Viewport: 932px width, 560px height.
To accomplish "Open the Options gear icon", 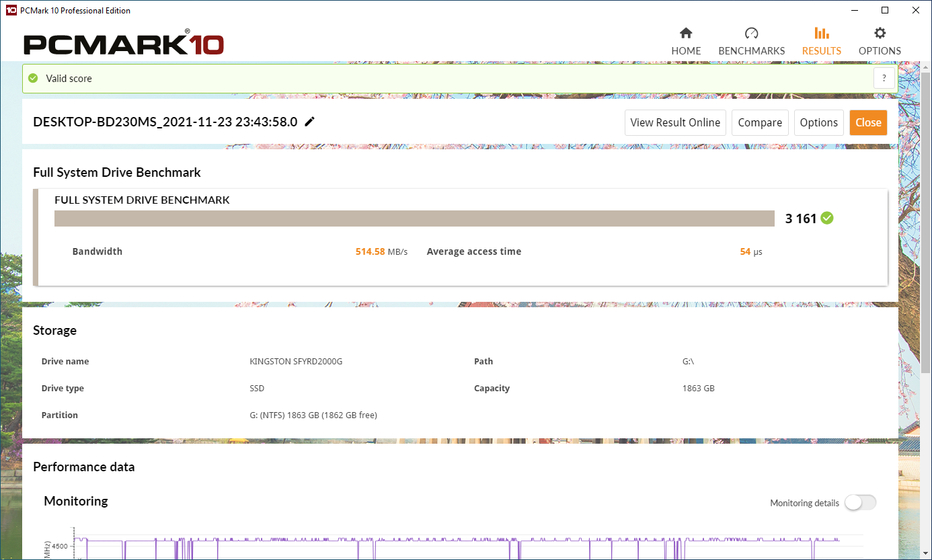I will click(880, 33).
